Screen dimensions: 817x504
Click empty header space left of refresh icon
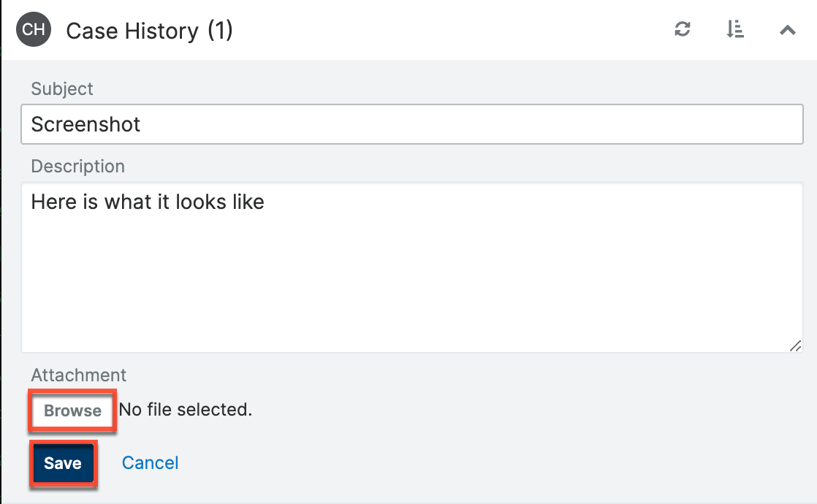(x=453, y=31)
